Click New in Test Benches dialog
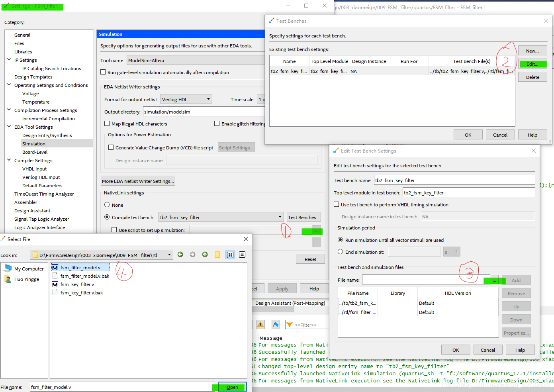 point(532,51)
